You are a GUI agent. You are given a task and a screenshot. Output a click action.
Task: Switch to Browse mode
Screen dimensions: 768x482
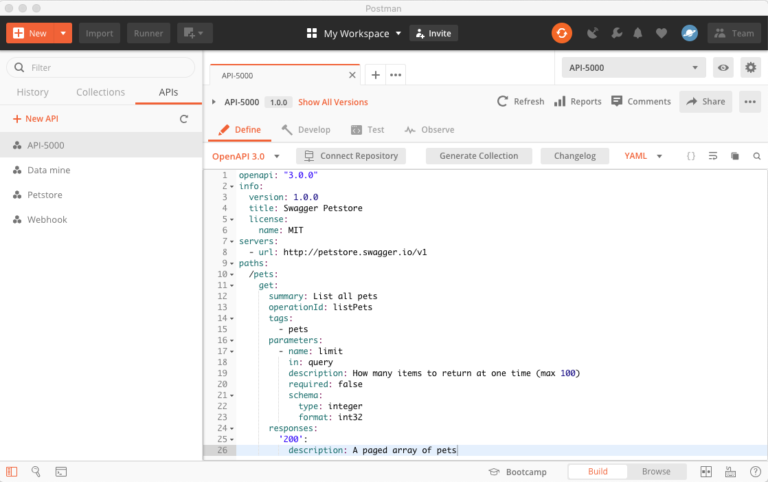[656, 471]
